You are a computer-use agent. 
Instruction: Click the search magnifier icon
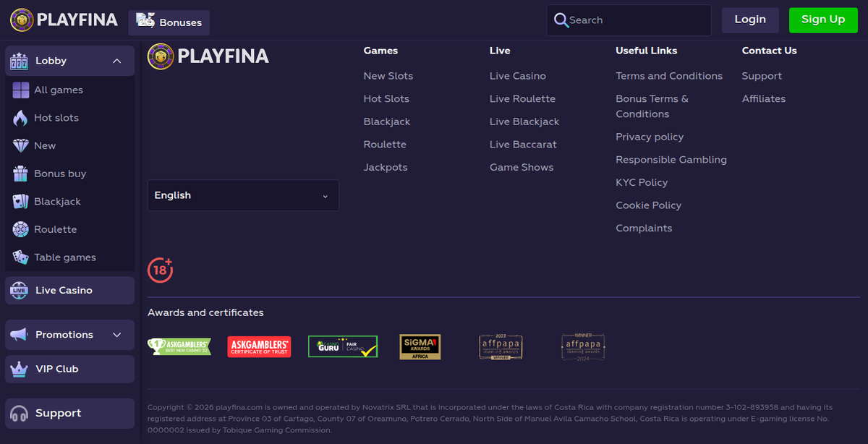pos(561,20)
